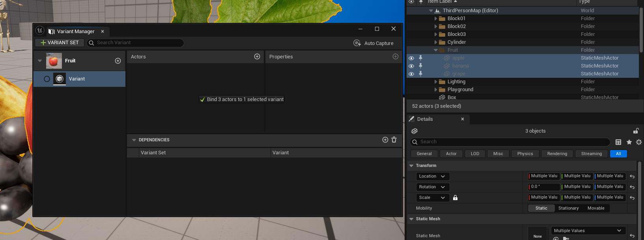The image size is (644, 240).
Task: Click the plus icon beside Fruit variant set
Action: 118,61
